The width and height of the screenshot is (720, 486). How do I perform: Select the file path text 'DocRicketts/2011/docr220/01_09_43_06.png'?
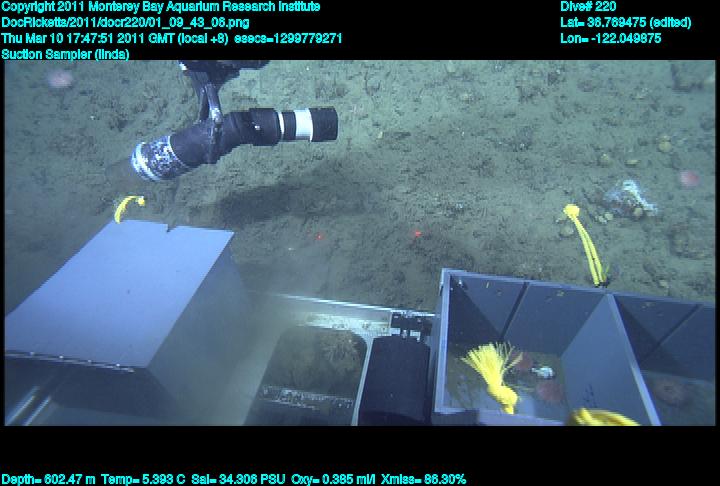point(125,23)
